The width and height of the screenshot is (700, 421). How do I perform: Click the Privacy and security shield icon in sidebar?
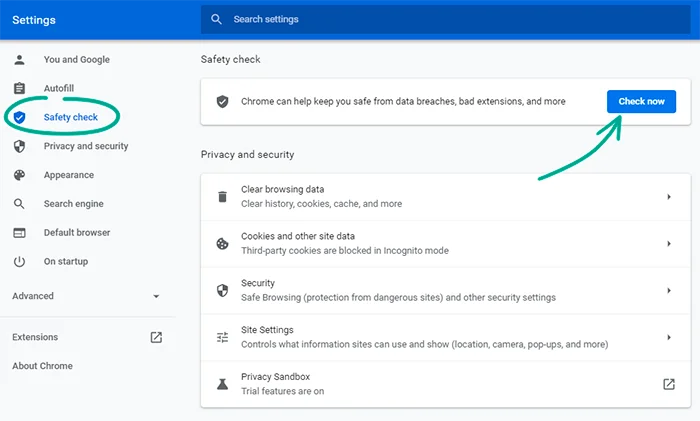pos(19,146)
